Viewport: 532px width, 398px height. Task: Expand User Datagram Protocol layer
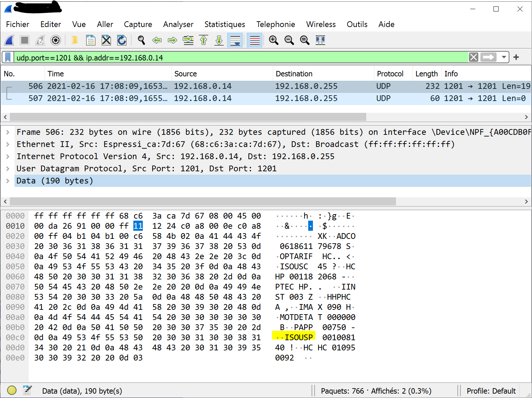click(x=8, y=169)
